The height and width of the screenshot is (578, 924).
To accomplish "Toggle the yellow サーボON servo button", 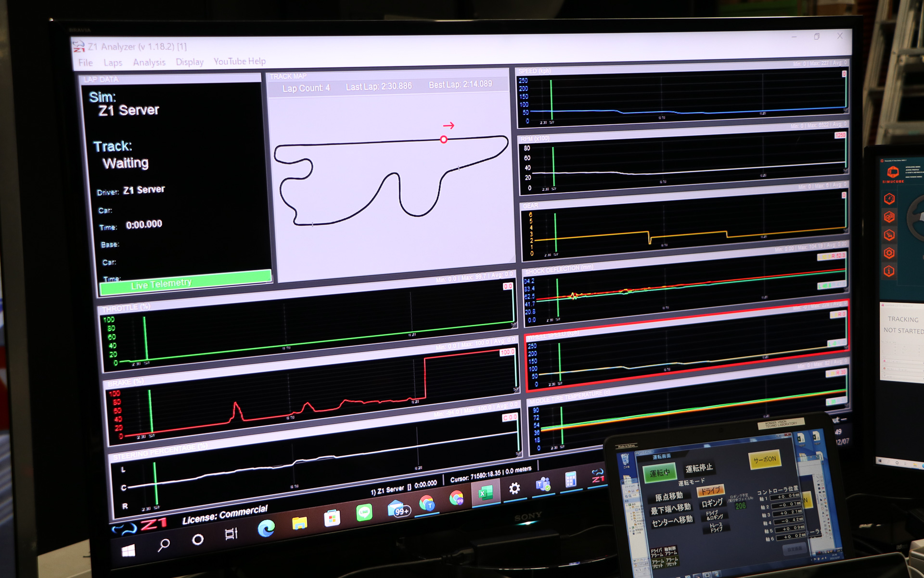I will (x=764, y=460).
